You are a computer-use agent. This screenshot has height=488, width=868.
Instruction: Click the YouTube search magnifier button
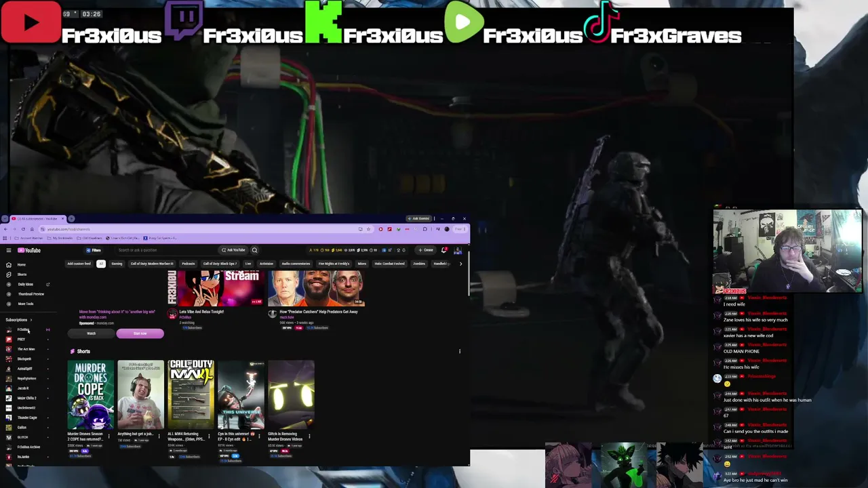click(x=254, y=250)
